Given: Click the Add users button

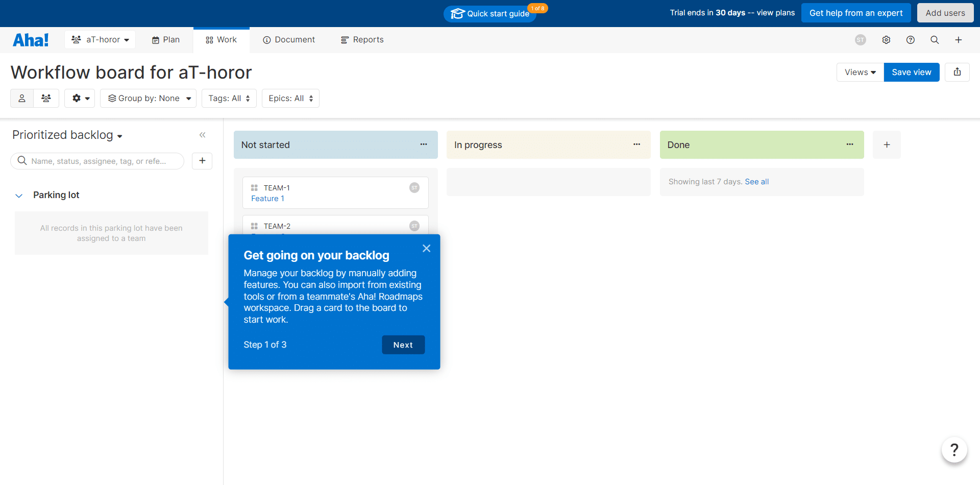Looking at the screenshot, I should 945,13.
